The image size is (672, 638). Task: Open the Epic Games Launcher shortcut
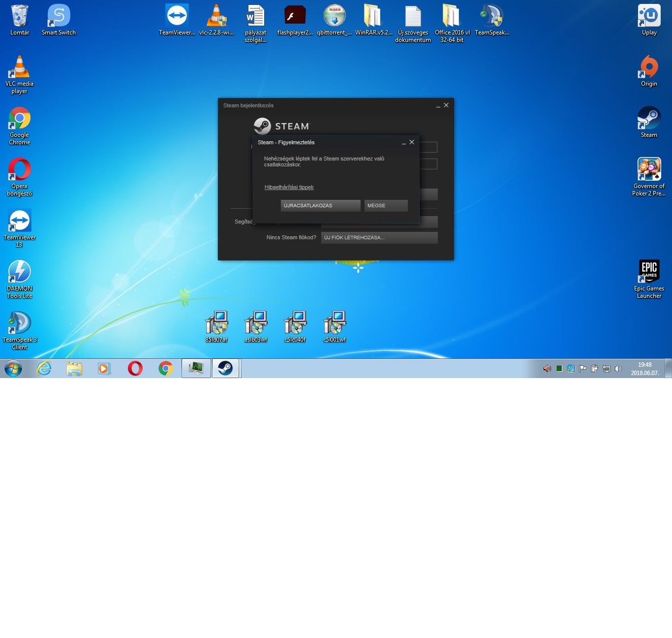[649, 280]
